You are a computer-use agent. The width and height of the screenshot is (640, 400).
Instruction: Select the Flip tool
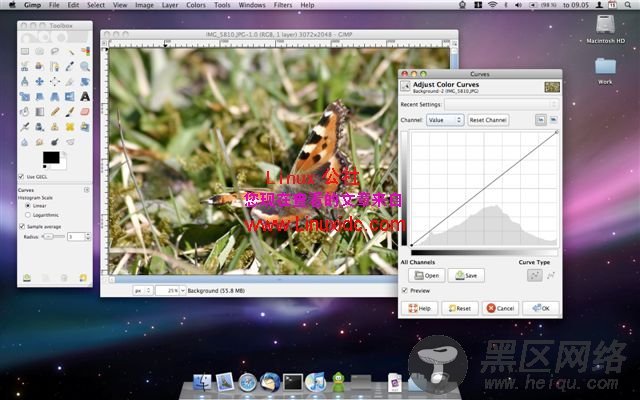click(x=70, y=97)
